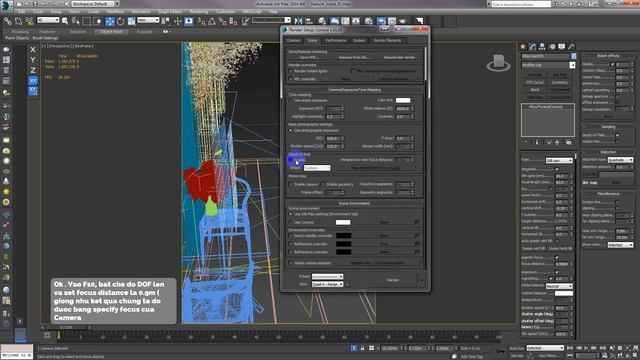Viewport: 640px width, 360px height.
Task: Collapse the Camera/Exposure/Tone Mapping rollout
Action: tap(354, 90)
